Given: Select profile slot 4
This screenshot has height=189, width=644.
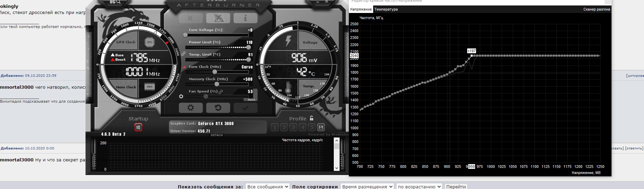Looking at the screenshot, I should pos(302,127).
